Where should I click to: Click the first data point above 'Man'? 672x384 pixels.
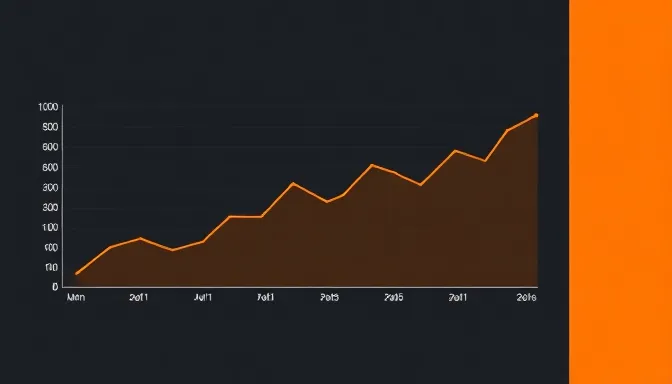77,273
